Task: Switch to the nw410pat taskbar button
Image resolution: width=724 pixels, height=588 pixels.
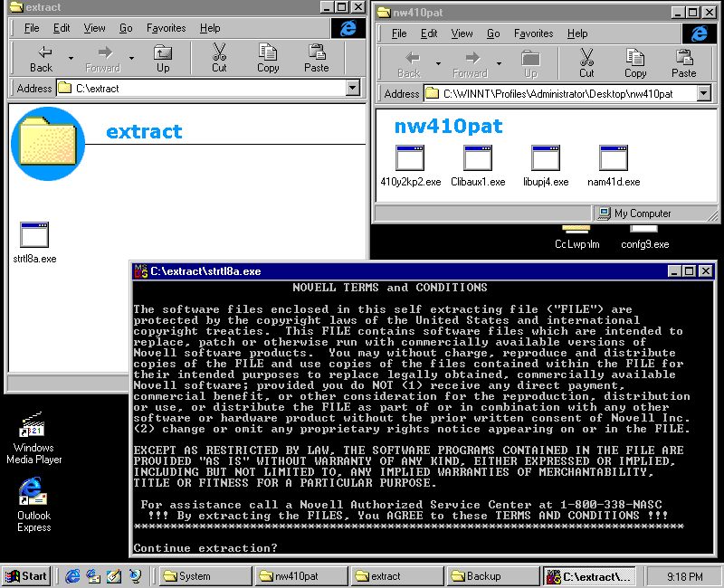Action: point(301,576)
